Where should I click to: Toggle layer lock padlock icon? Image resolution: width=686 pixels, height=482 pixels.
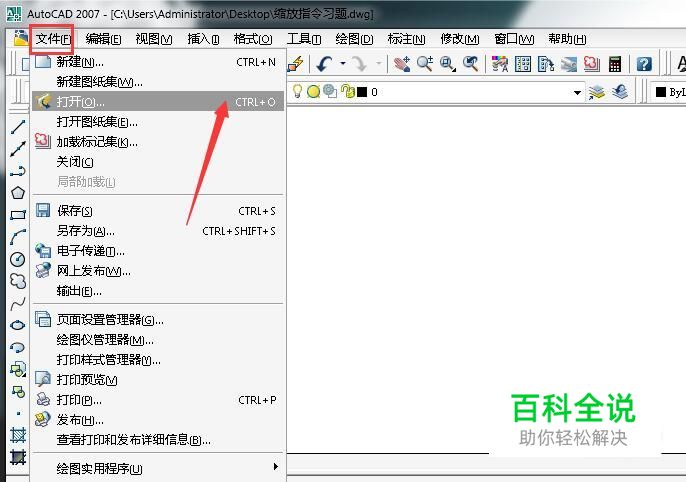(x=348, y=91)
